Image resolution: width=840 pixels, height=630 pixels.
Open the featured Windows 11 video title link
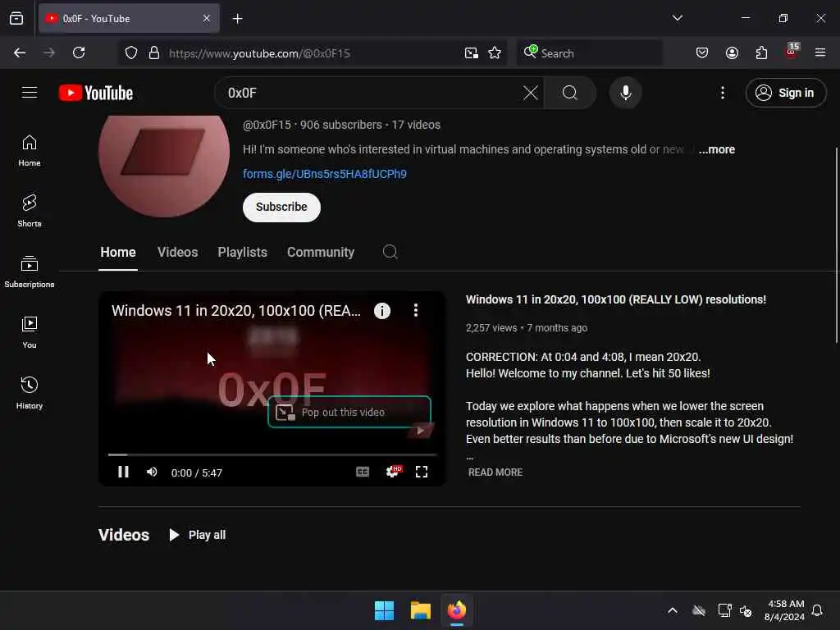coord(616,299)
